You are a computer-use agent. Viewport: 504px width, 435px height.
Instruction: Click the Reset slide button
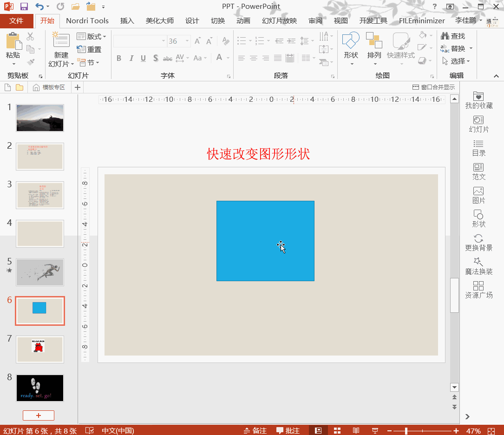(89, 49)
